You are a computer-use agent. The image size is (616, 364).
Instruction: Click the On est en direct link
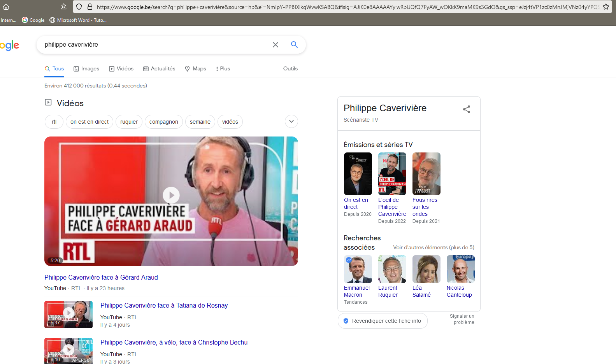(x=356, y=203)
